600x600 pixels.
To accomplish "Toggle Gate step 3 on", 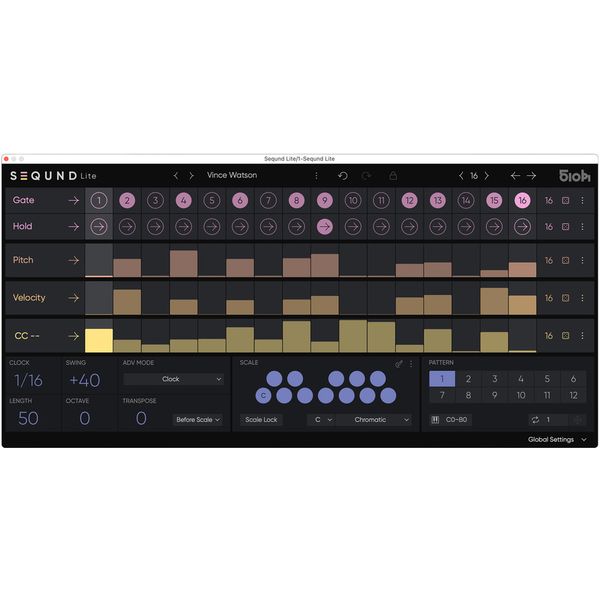I will 155,200.
